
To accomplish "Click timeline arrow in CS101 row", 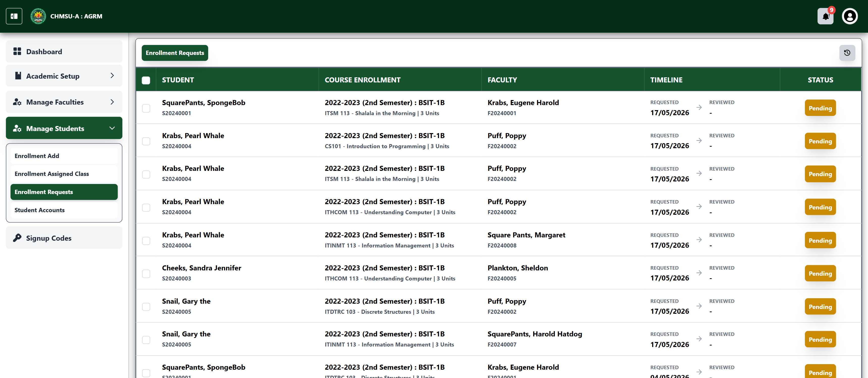I will click(x=699, y=140).
